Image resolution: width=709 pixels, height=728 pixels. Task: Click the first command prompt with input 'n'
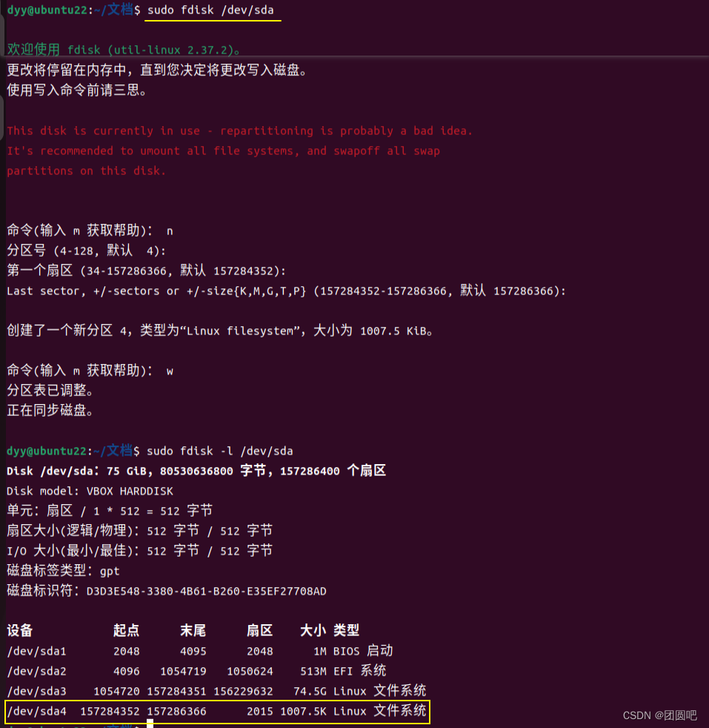coord(90,231)
